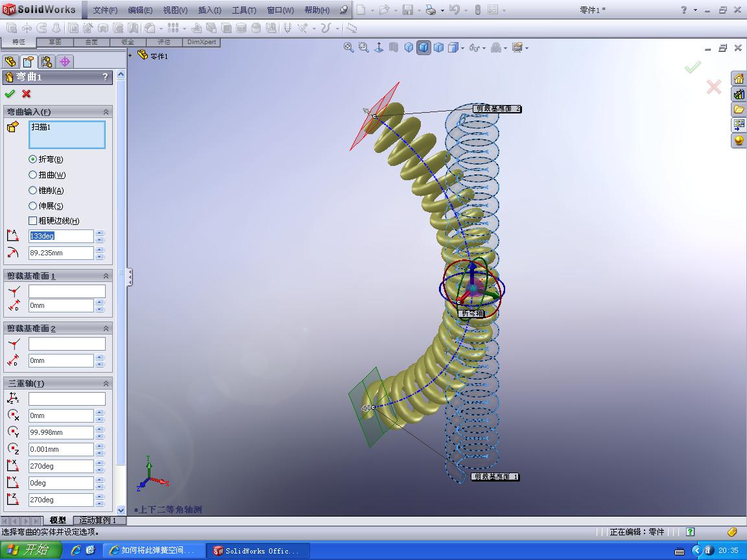
Task: Select the 锥削(A) tapering radio button
Action: click(x=32, y=191)
